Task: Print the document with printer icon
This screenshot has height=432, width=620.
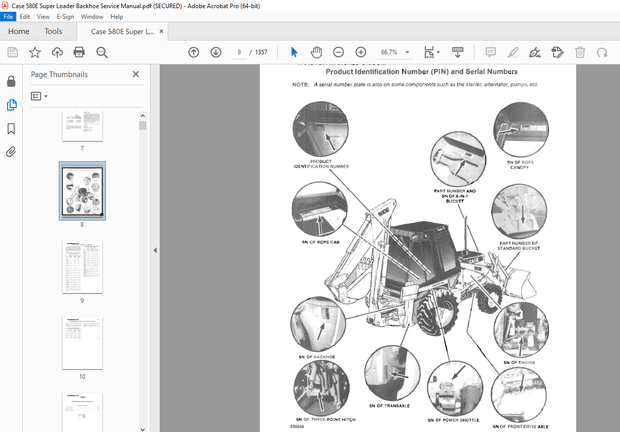Action: click(79, 52)
